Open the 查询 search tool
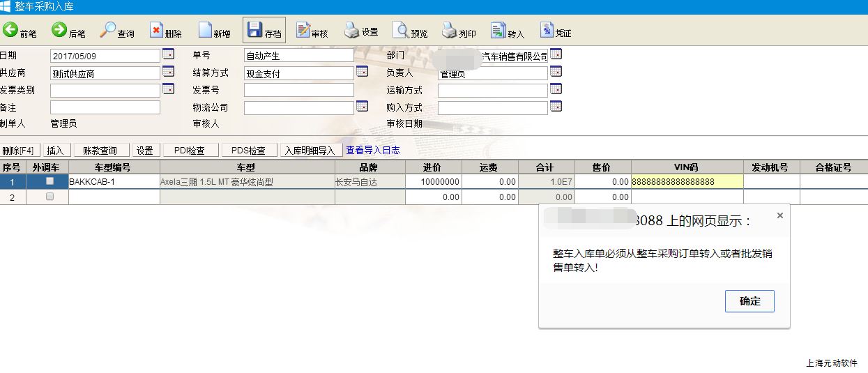Image resolution: width=868 pixels, height=373 pixels. pyautogui.click(x=109, y=31)
